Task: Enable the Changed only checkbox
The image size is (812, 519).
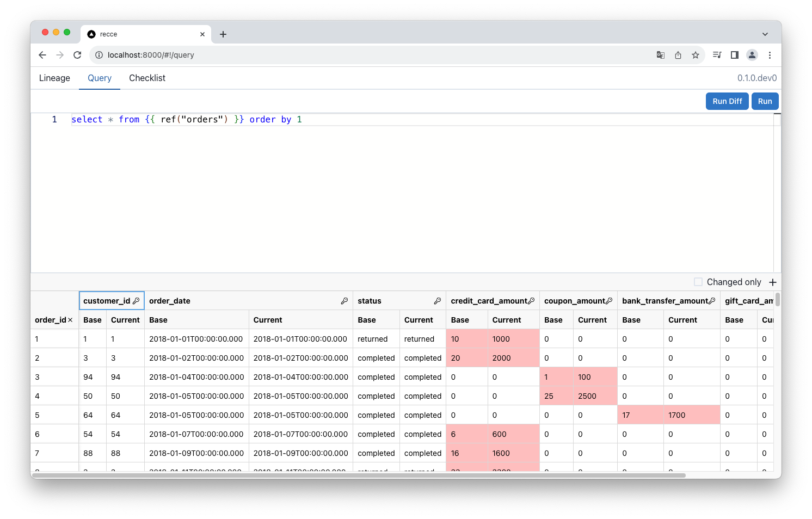Action: [698, 282]
